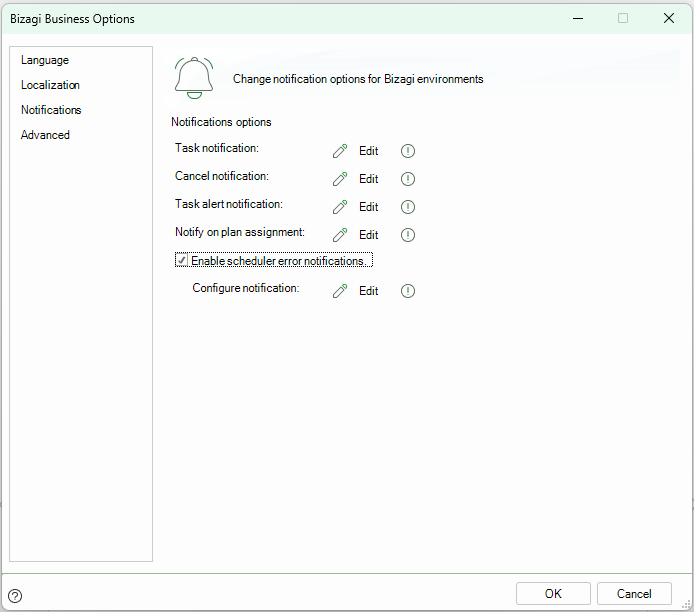694x612 pixels.
Task: Click pencil icon for Configure notification
Action: coord(340,291)
